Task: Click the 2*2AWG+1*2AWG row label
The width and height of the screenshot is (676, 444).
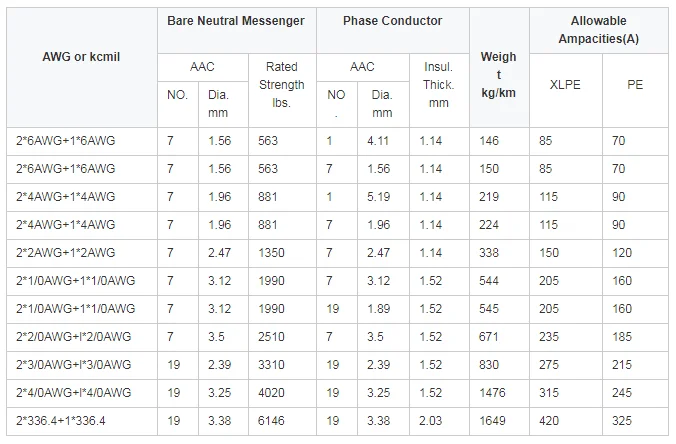Action: pos(66,253)
